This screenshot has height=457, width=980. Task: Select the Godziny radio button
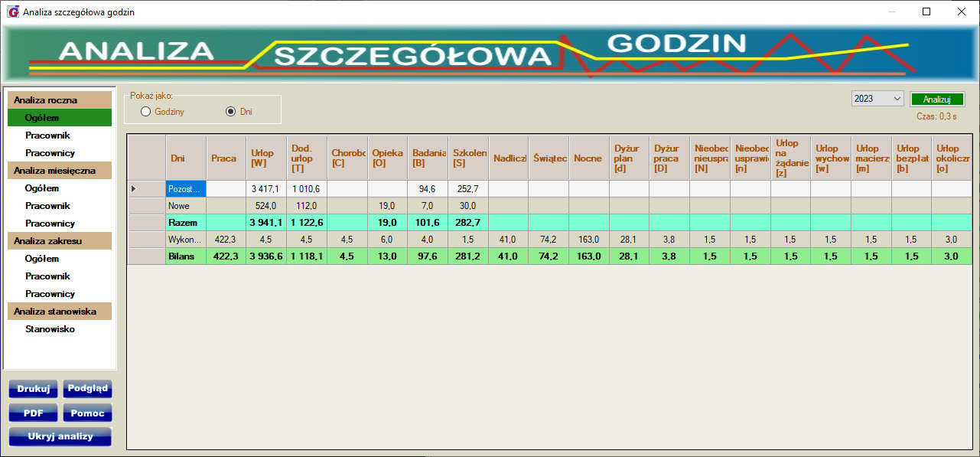(146, 112)
